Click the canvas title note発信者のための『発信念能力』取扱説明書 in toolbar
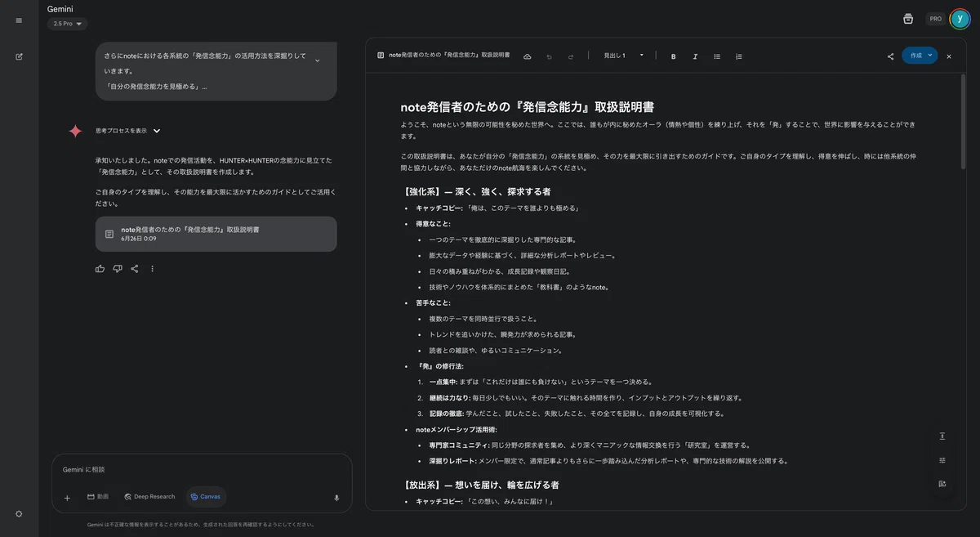Image resolution: width=980 pixels, height=537 pixels. coord(449,56)
